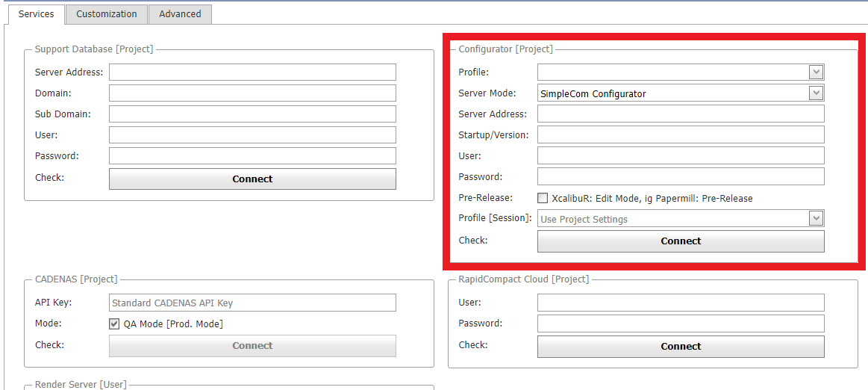The width and height of the screenshot is (868, 390).
Task: Focus the Configurator Startup/Version field
Action: (x=681, y=135)
